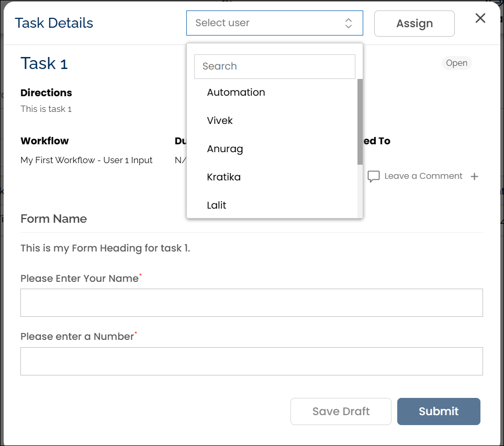Click the speech bubble comment icon
The image size is (504, 446).
[373, 177]
